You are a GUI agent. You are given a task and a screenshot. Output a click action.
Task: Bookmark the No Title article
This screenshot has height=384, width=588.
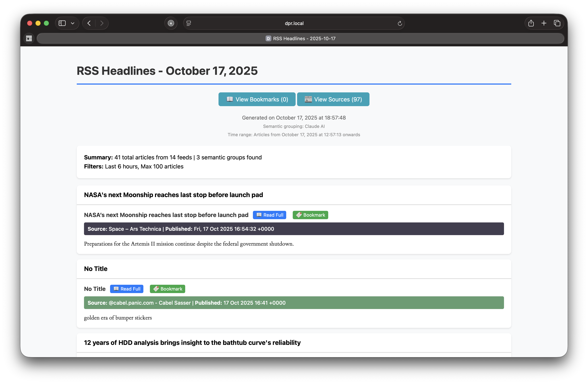tap(167, 289)
